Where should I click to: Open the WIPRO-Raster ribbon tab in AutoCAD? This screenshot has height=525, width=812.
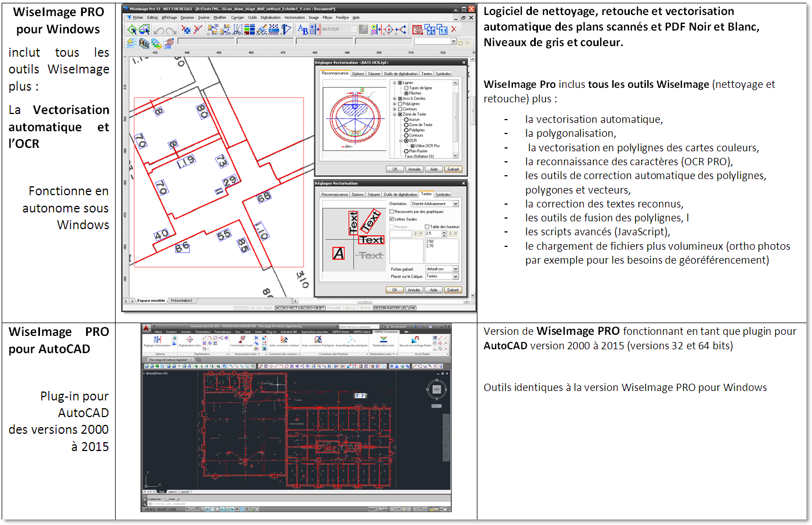pyautogui.click(x=341, y=332)
